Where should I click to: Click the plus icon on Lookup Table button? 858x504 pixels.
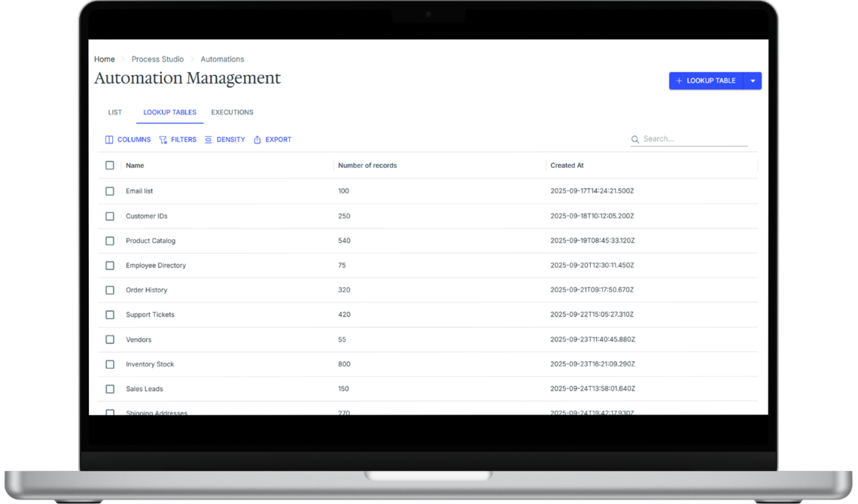pyautogui.click(x=679, y=81)
